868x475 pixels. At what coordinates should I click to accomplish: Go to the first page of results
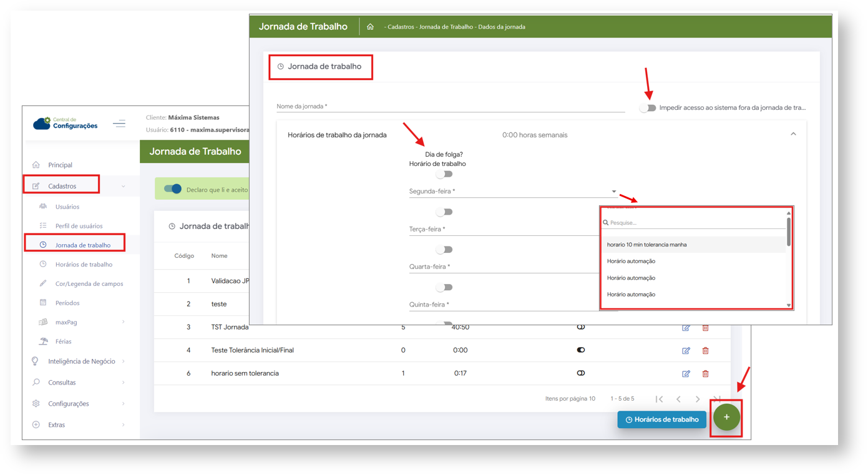659,399
